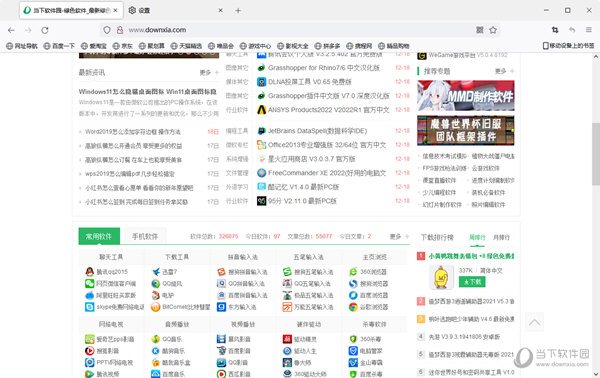Open 幻灯片制作软件 topic link

442,205
